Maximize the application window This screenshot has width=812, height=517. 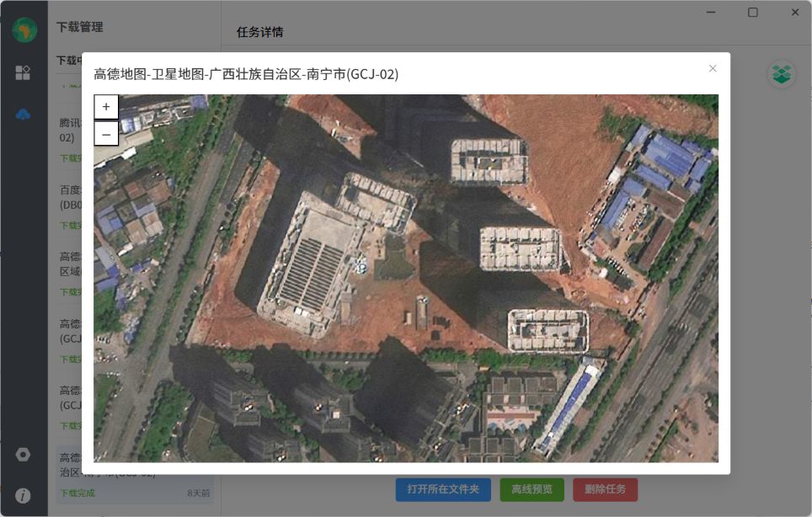(753, 13)
